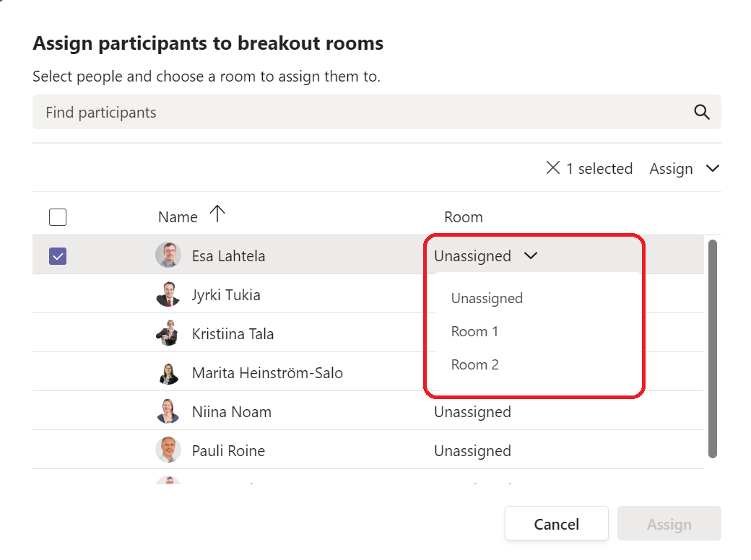
Task: Select Unassigned option in the open list
Action: coord(487,298)
